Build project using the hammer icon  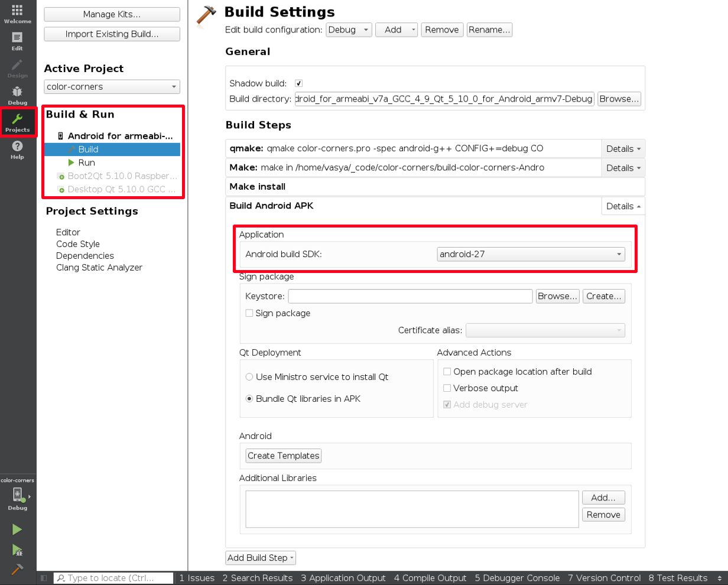(17, 569)
